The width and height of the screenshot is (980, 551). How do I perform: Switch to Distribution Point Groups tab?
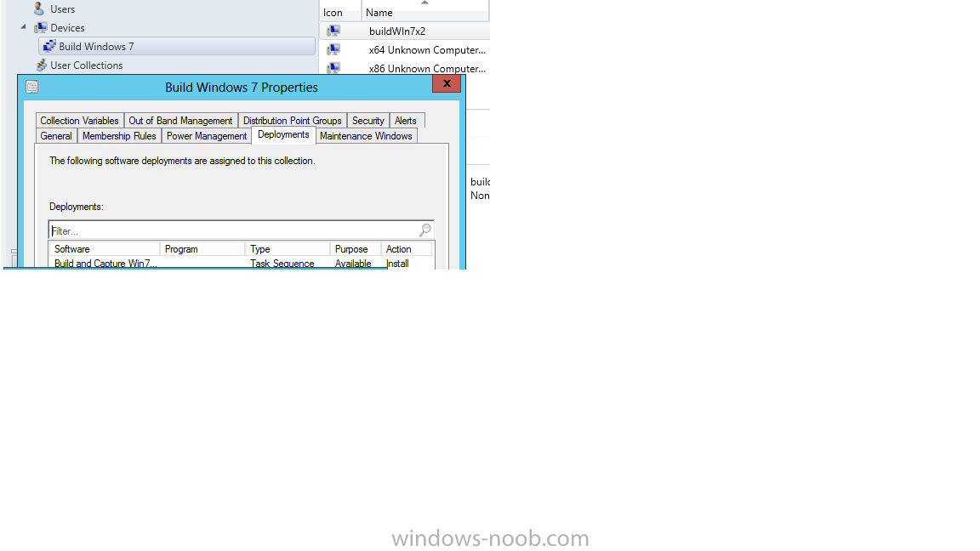tap(293, 121)
